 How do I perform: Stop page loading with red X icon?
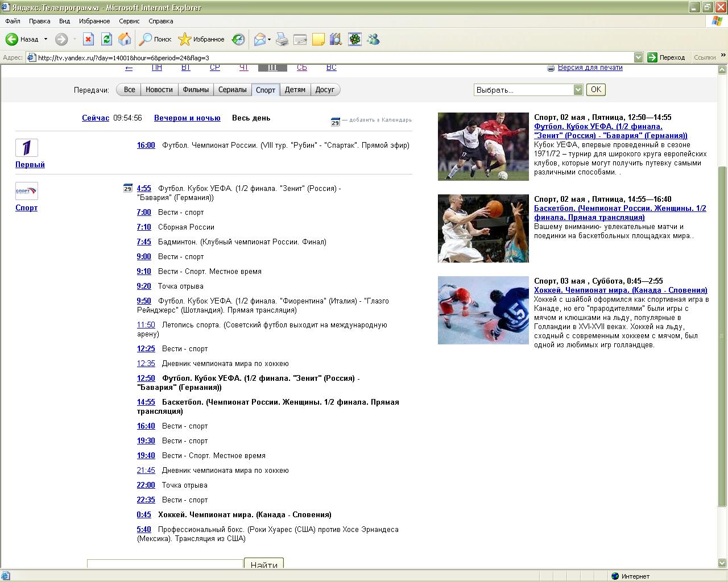[88, 39]
